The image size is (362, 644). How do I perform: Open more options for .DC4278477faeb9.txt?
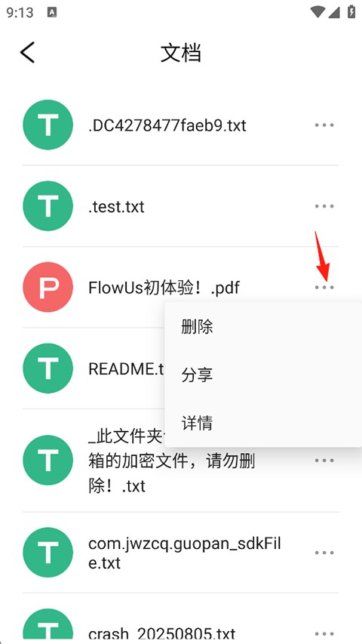pyautogui.click(x=324, y=125)
